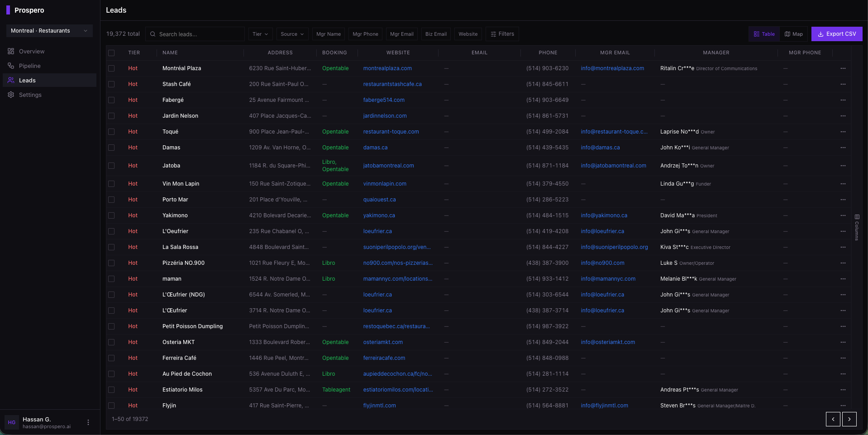The height and width of the screenshot is (435, 868).
Task: Toggle the Mgr Name filter chip
Action: (x=329, y=34)
